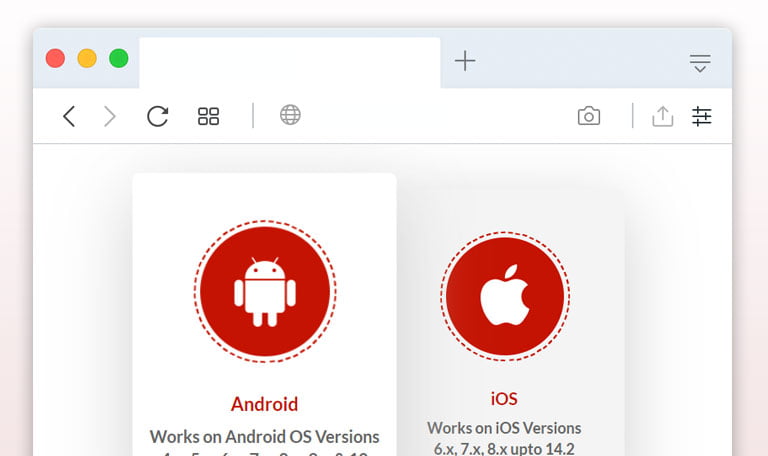Maximize the window with green button

click(119, 58)
